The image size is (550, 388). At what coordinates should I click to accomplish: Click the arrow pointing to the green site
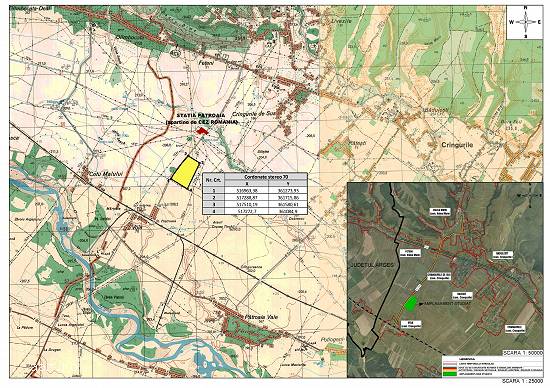(421, 304)
